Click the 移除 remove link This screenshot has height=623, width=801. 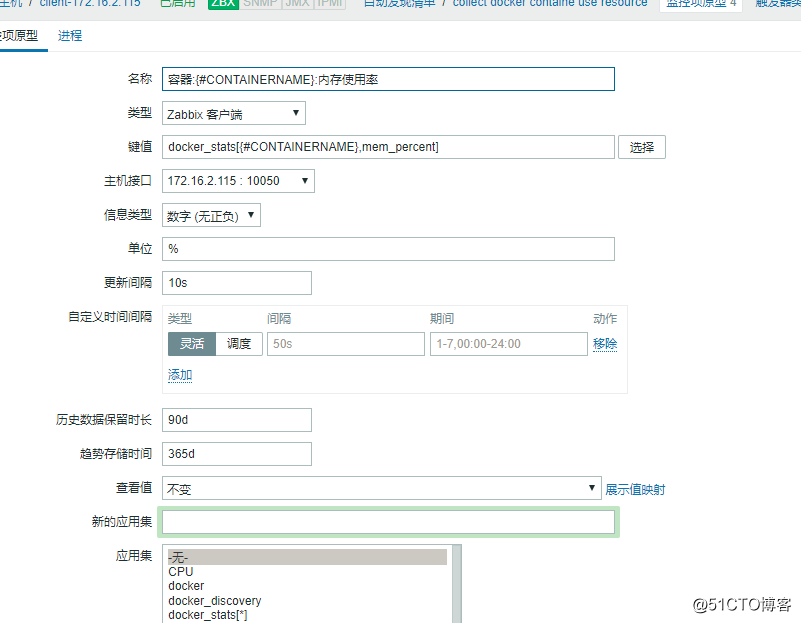[605, 344]
